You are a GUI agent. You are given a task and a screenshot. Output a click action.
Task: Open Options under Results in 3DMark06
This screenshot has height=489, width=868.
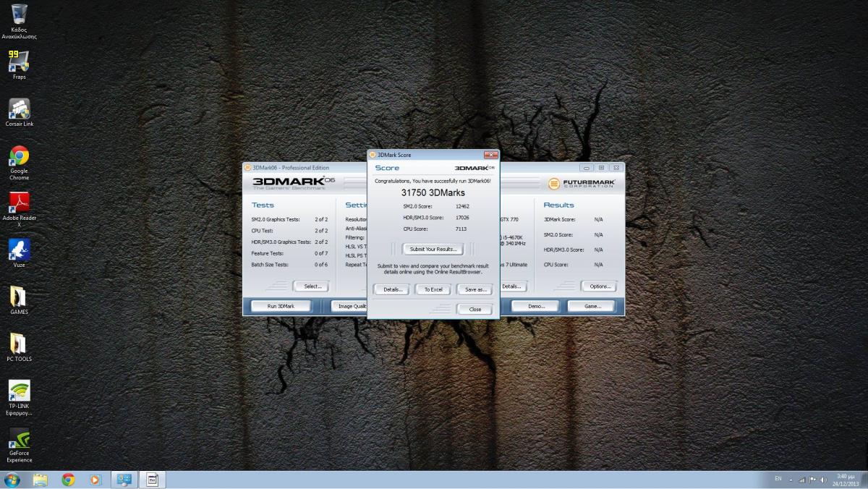pyautogui.click(x=599, y=286)
